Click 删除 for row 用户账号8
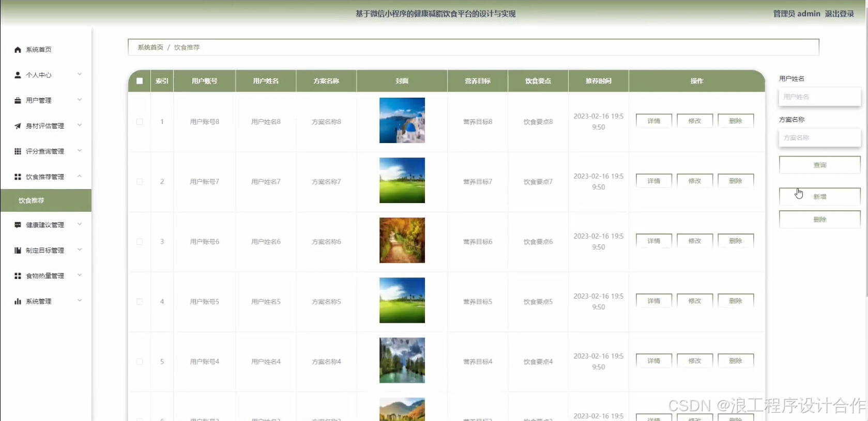 [x=736, y=121]
